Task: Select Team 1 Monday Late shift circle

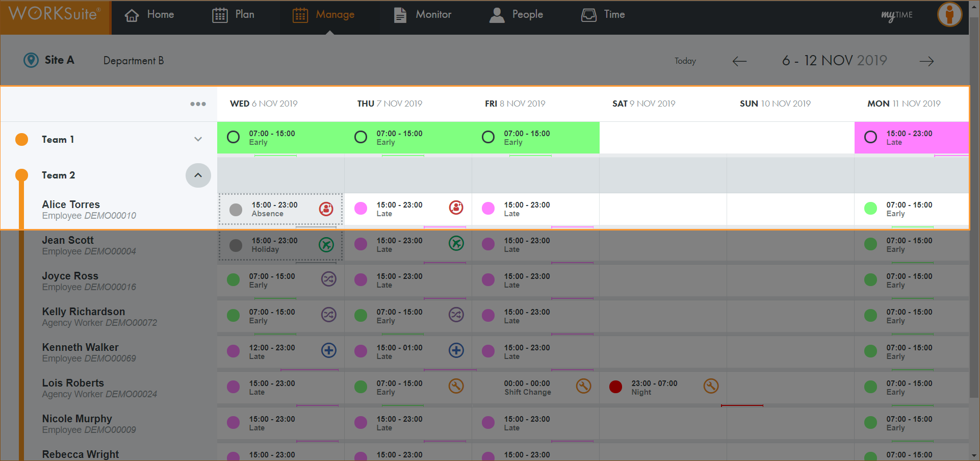Action: (x=871, y=137)
